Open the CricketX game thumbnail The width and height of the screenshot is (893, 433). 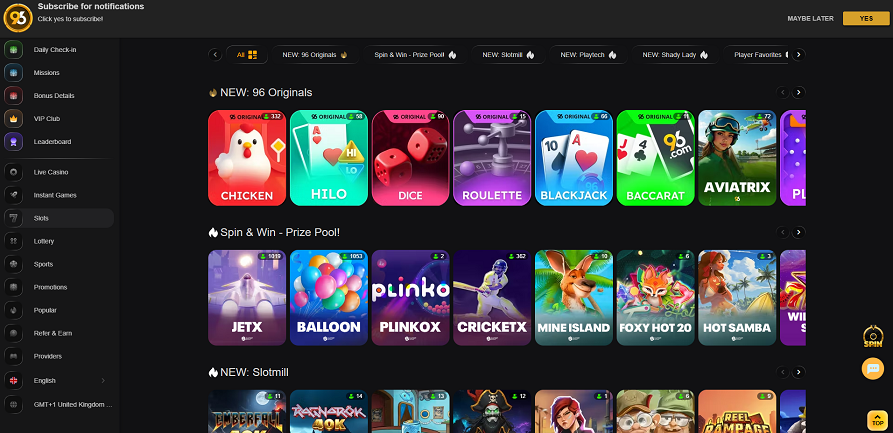(x=492, y=298)
